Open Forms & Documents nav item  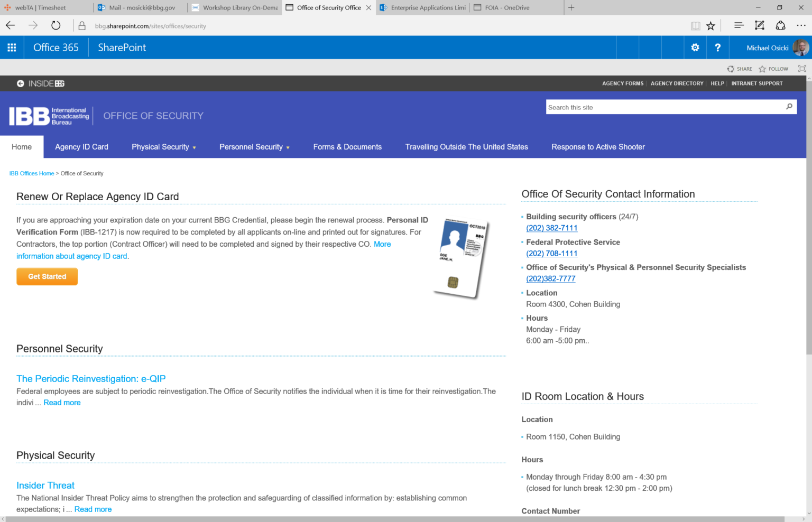pyautogui.click(x=347, y=147)
